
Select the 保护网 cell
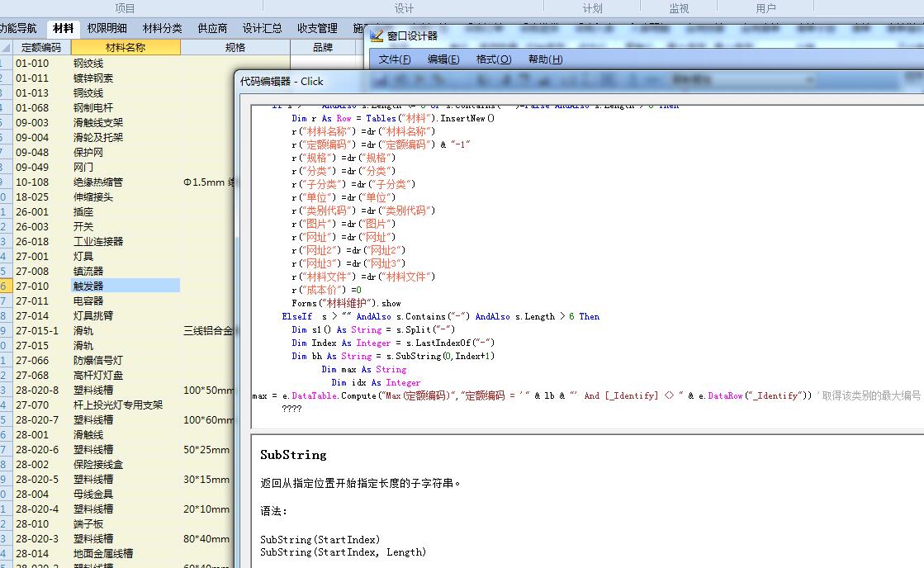pos(126,152)
